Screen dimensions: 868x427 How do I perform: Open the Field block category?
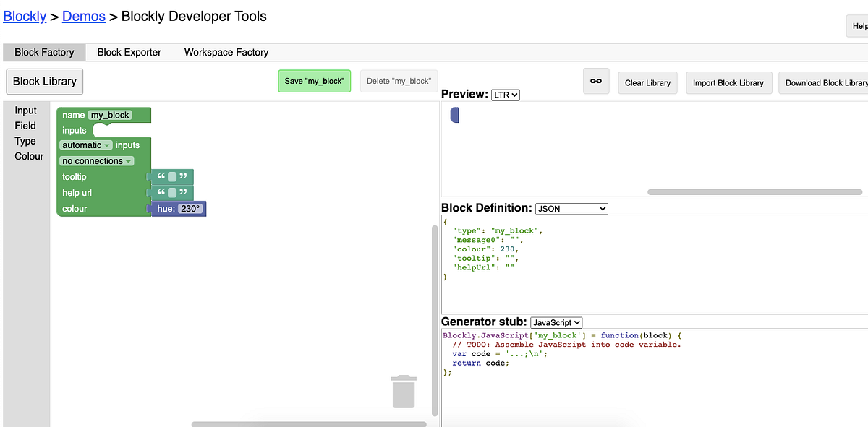coord(25,125)
